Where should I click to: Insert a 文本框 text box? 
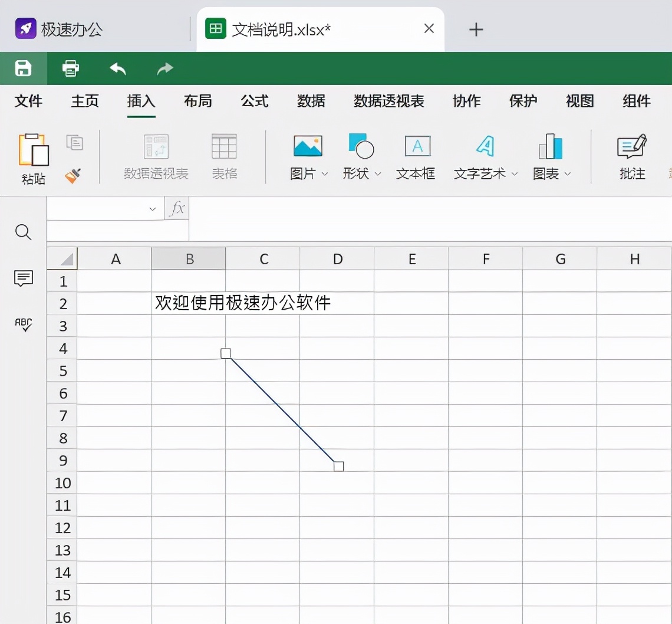tap(416, 156)
